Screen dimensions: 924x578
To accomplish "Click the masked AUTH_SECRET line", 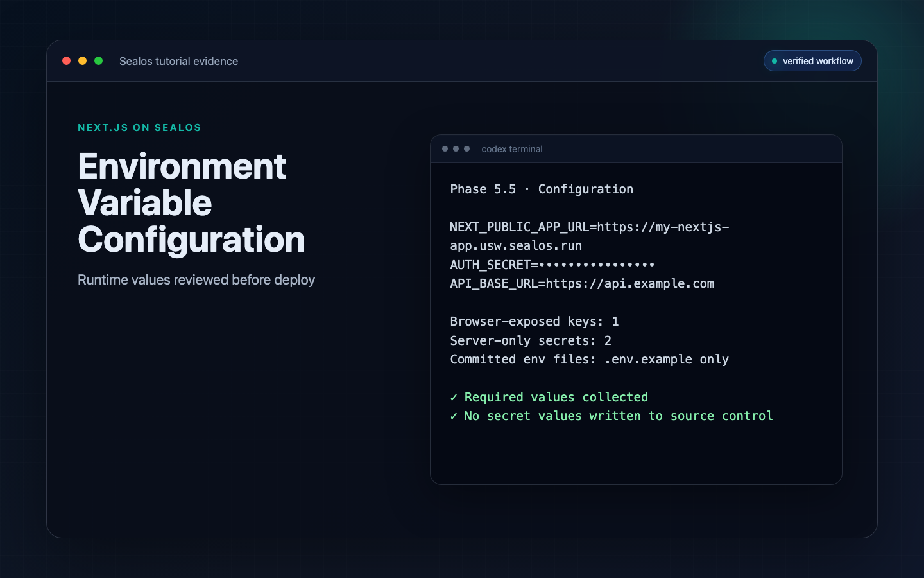I will click(x=552, y=265).
